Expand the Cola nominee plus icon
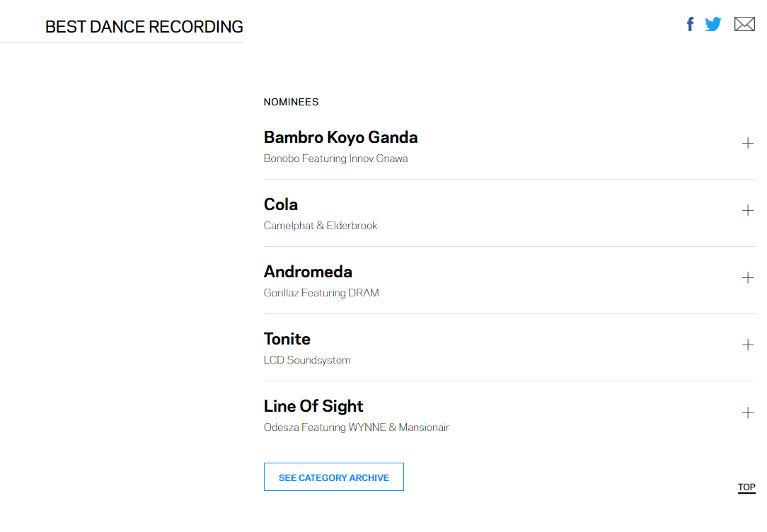The height and width of the screenshot is (532, 767). 748,211
